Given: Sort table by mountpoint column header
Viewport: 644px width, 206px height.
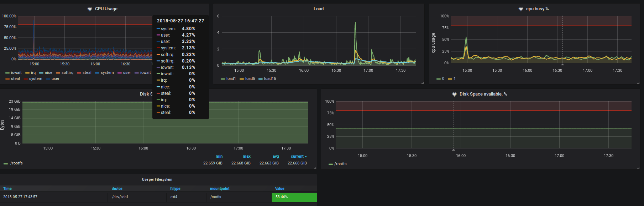Looking at the screenshot, I should tap(220, 189).
